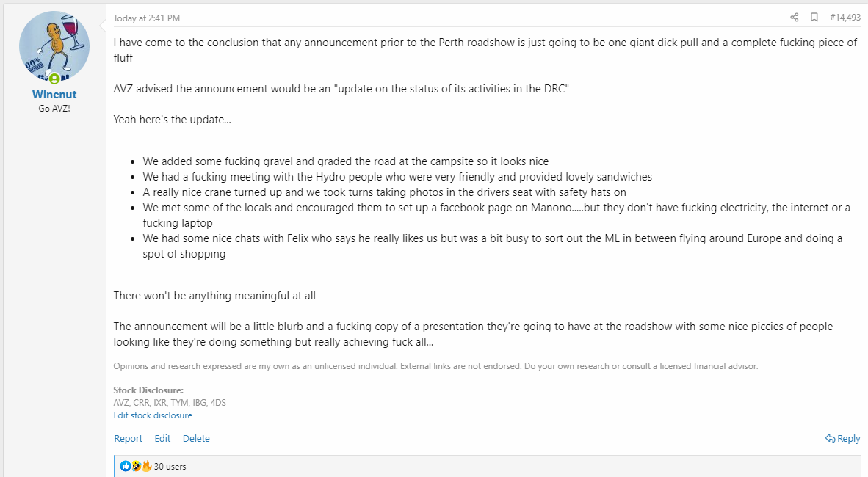The image size is (868, 477).
Task: Report this post
Action: click(x=128, y=439)
